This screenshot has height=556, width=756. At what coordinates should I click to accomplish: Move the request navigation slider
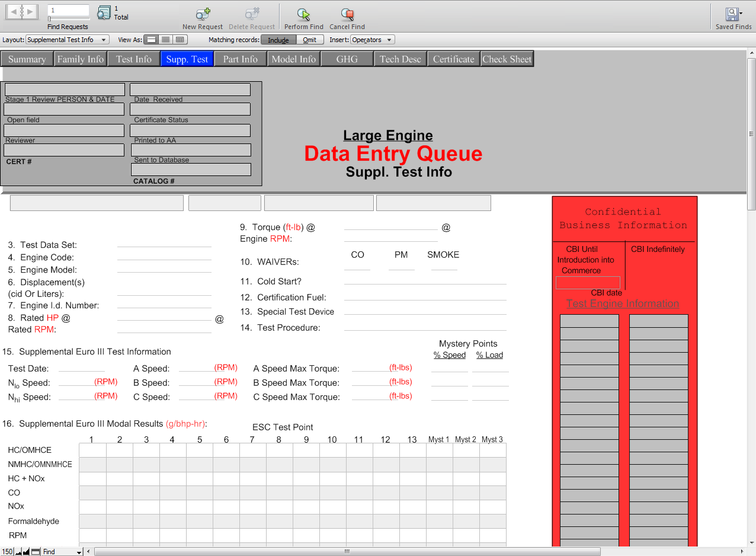[x=49, y=19]
